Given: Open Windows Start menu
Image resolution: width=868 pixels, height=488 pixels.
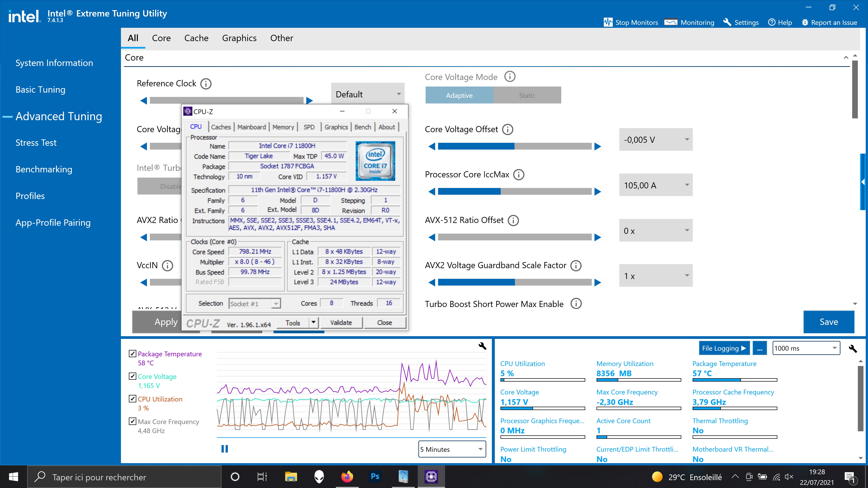Looking at the screenshot, I should 14,476.
